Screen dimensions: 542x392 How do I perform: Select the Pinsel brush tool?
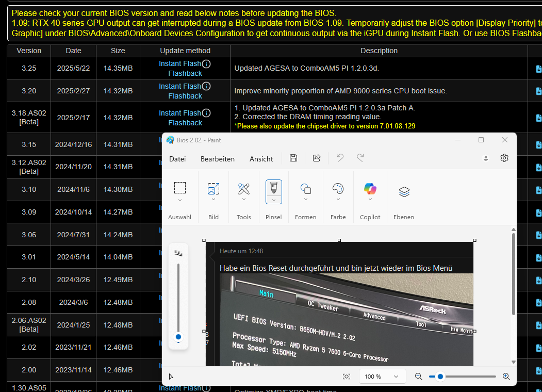click(274, 188)
